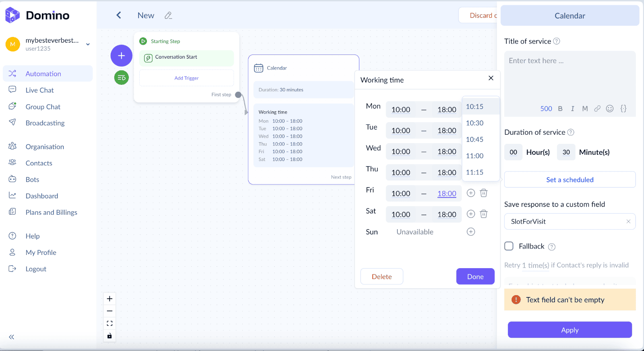Open the Automation sidebar item

[47, 74]
